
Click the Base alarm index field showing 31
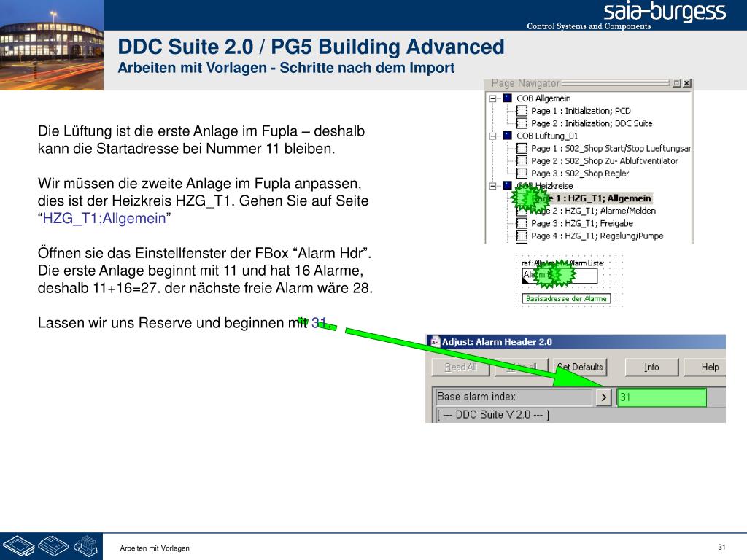[x=661, y=397]
